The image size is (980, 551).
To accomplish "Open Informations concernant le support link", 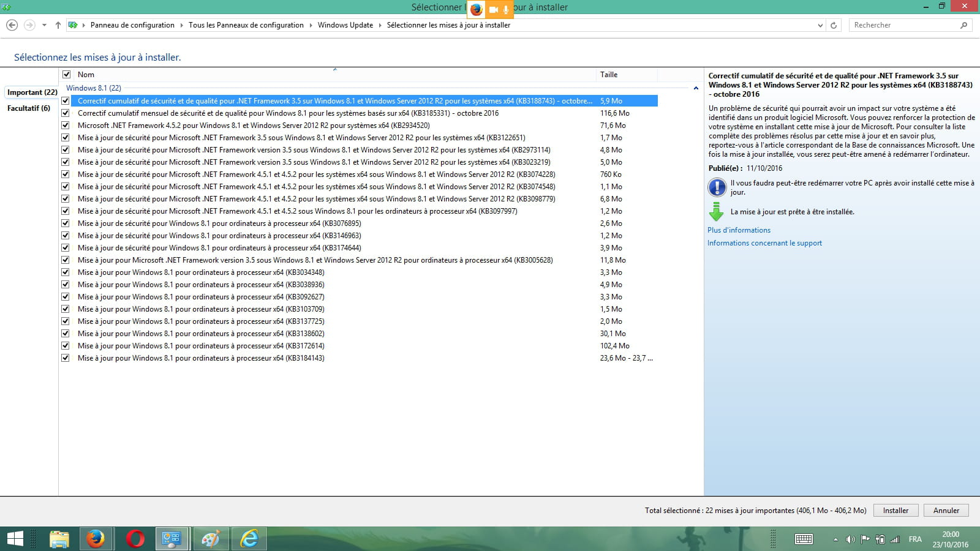I will [764, 243].
